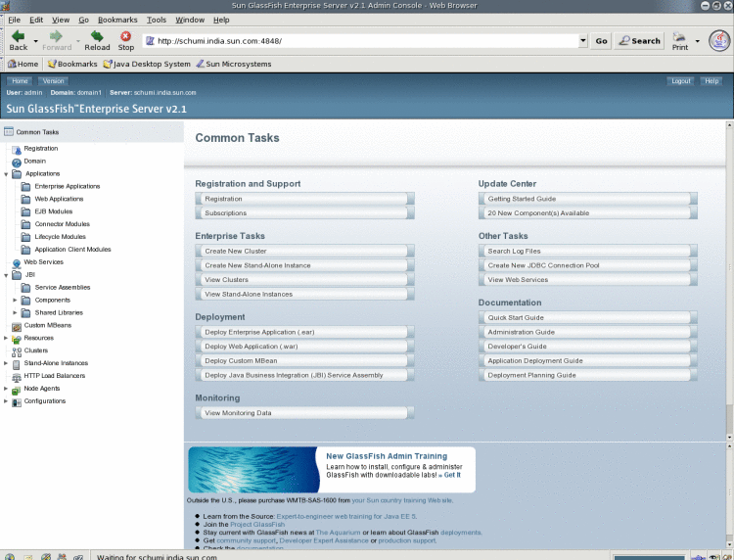Expand the Components tree node

point(15,301)
